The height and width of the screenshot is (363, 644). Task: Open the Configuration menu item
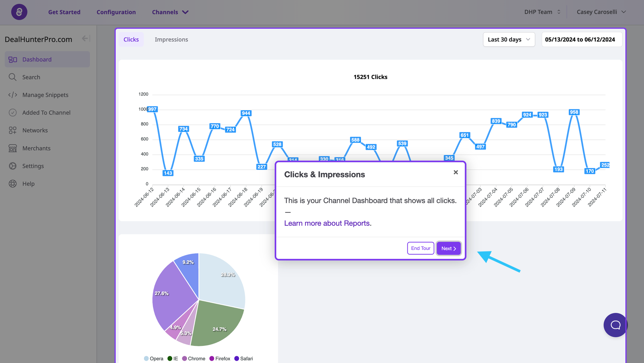pyautogui.click(x=116, y=12)
